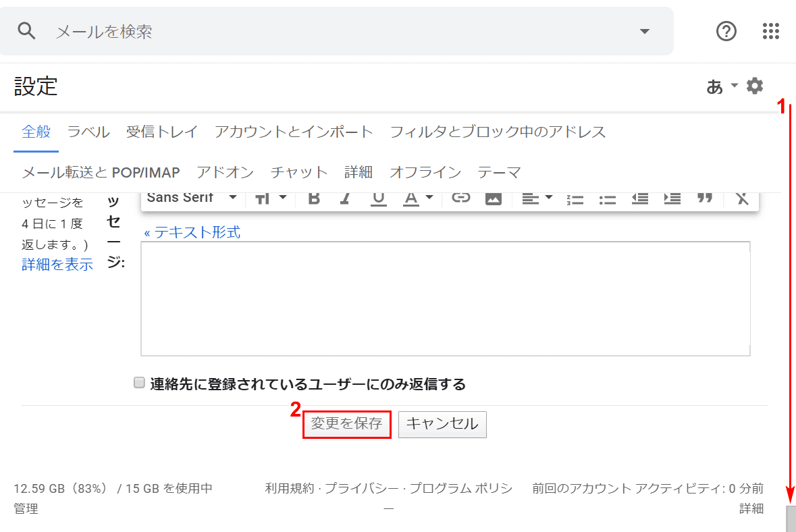Apply numbered list formatting
This screenshot has height=532, width=796.
[x=575, y=199]
